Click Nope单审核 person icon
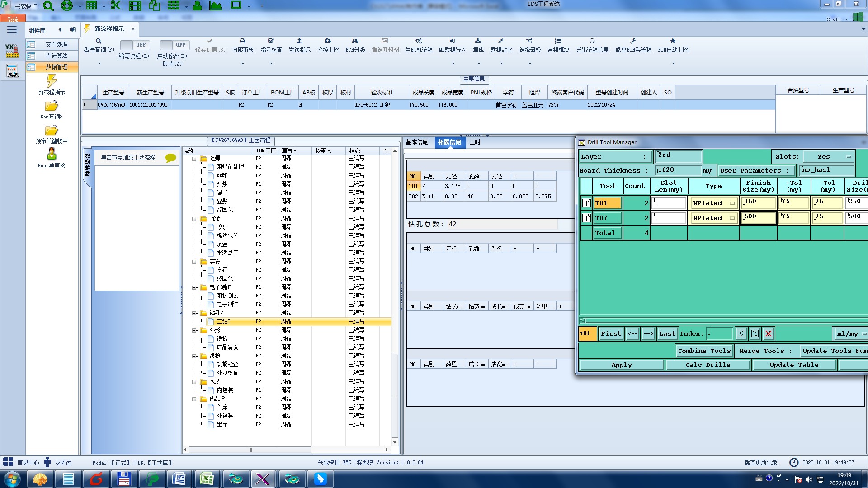 coord(52,154)
